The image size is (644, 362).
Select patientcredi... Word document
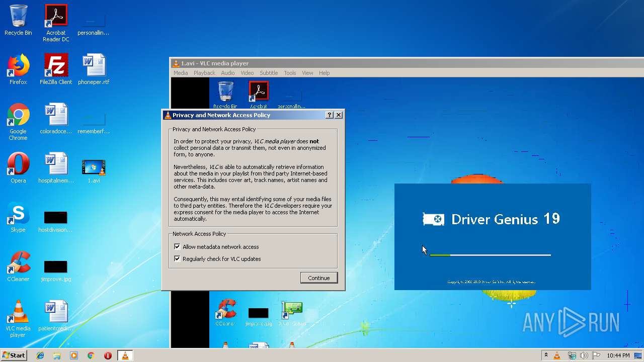[x=56, y=316]
